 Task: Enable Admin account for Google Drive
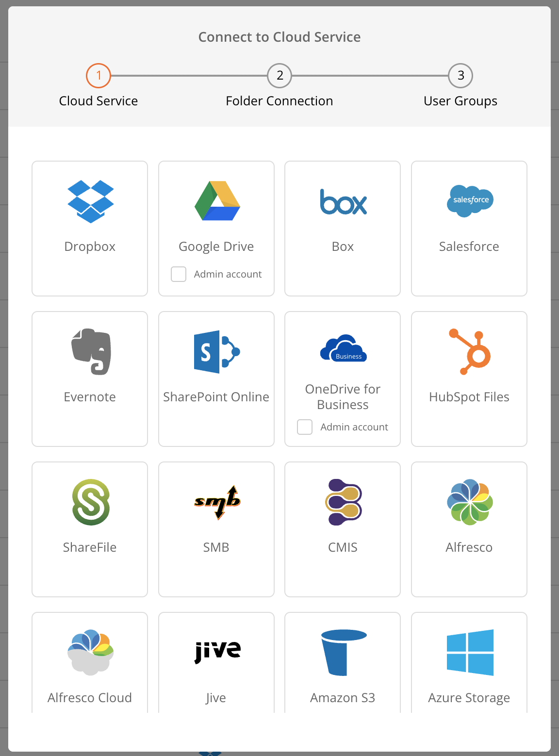179,274
